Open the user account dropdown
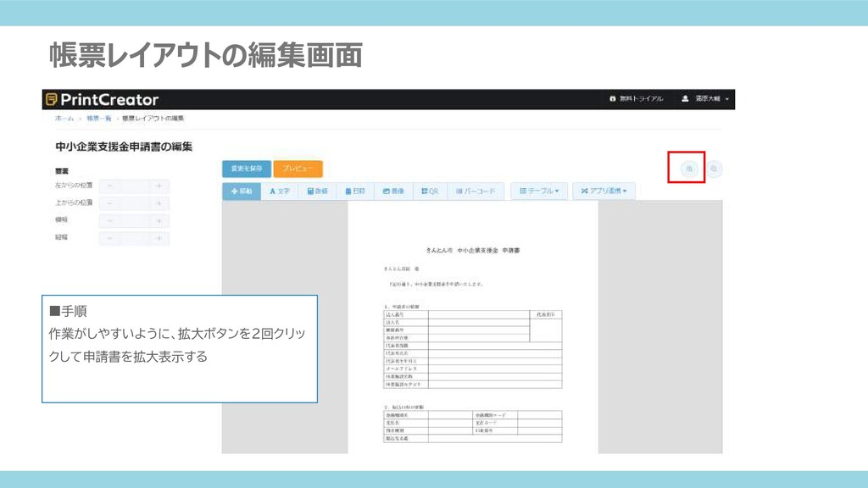868x488 pixels. coord(704,98)
